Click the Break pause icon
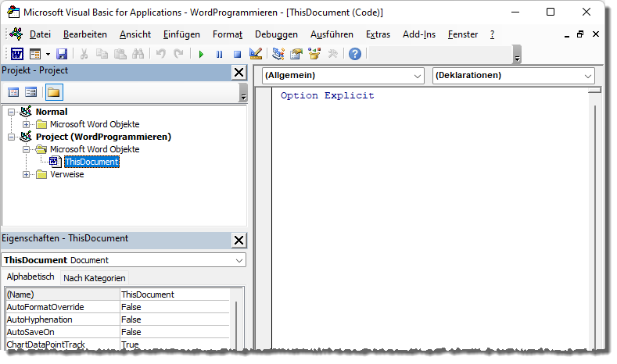617x364 pixels. [219, 54]
